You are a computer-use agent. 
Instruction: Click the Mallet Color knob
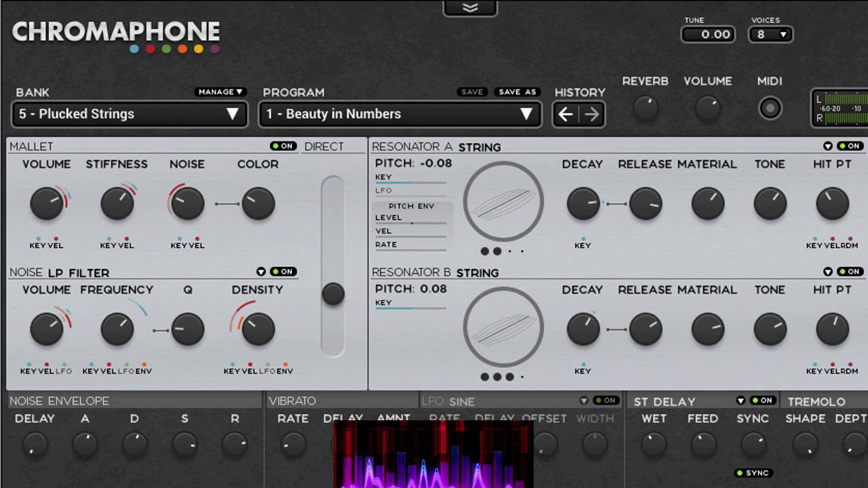coord(258,203)
